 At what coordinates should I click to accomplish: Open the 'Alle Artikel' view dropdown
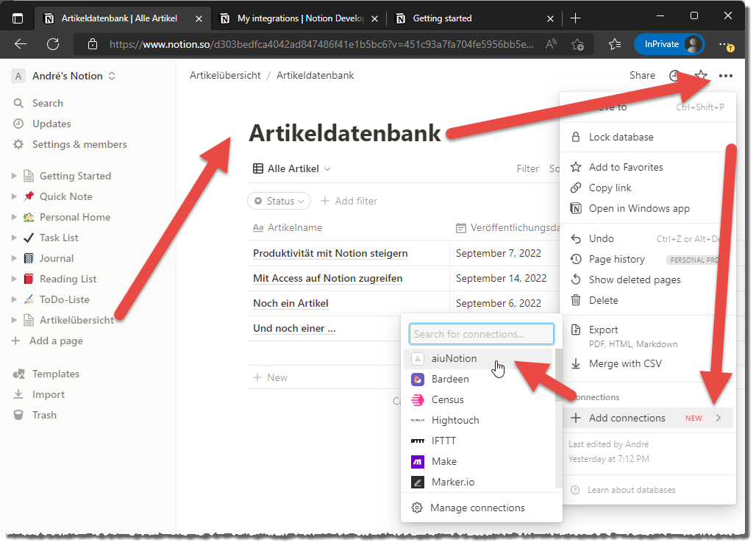pyautogui.click(x=291, y=168)
